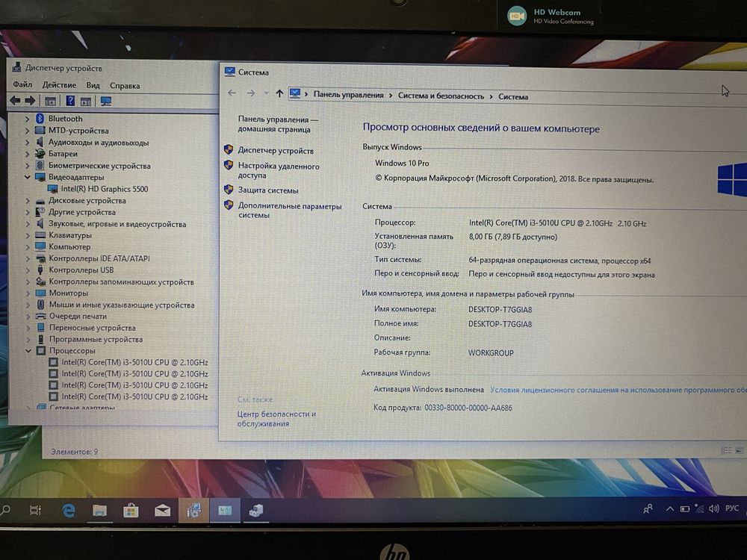
Task: Click the Bluetooth device icon in the tree
Action: tap(40, 119)
